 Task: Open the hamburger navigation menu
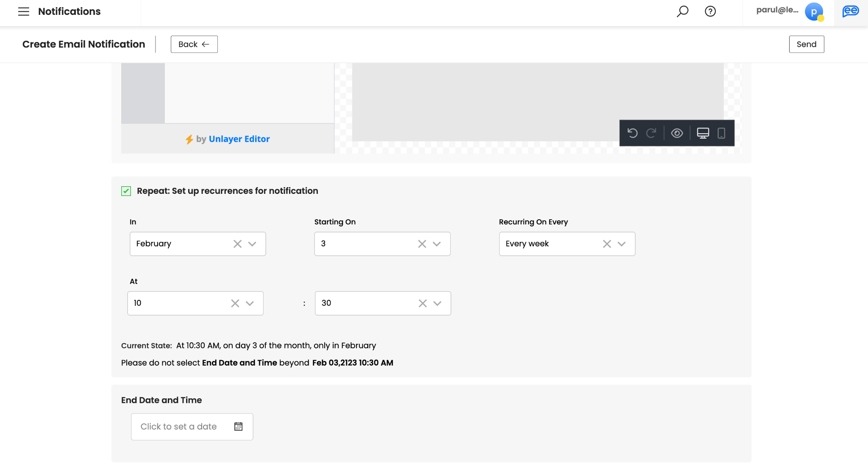pos(24,11)
